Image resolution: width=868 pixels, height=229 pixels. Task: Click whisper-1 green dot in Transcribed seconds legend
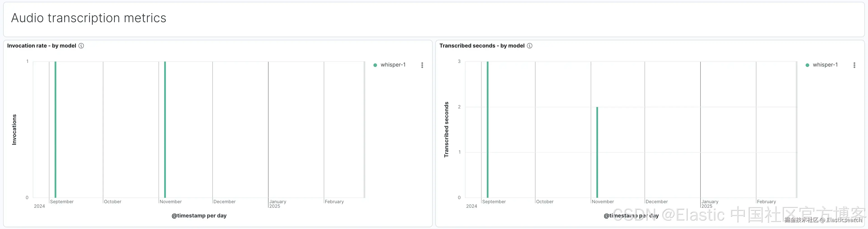pyautogui.click(x=807, y=65)
